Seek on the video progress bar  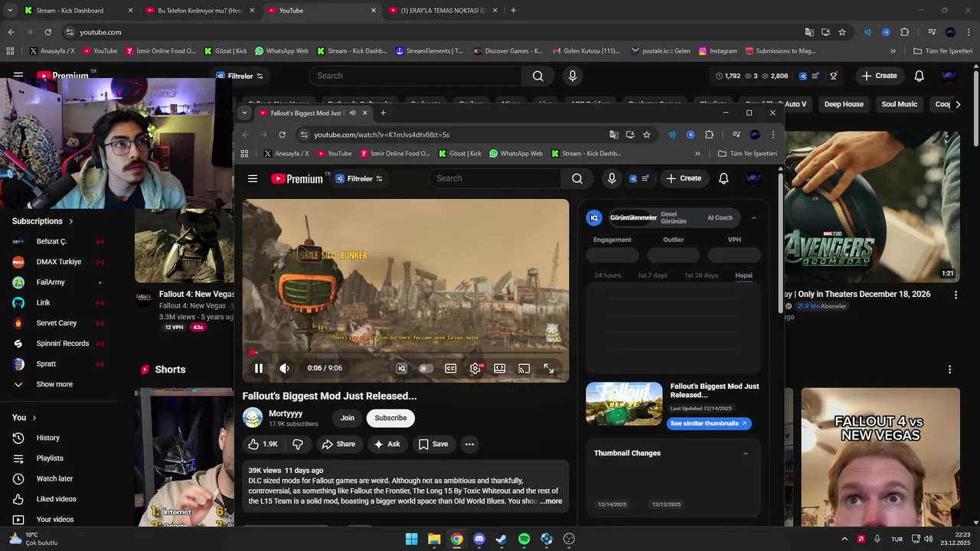tap(405, 353)
